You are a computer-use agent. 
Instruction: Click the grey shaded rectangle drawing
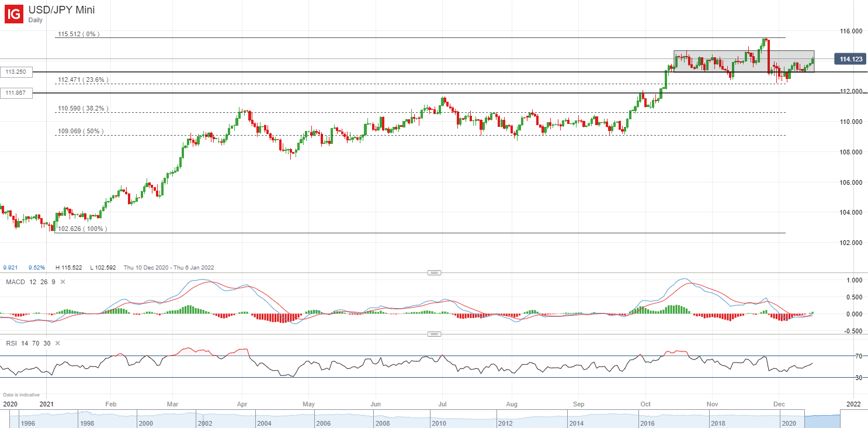(744, 61)
